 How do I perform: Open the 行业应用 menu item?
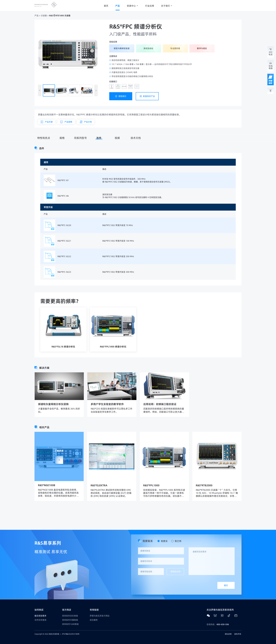coord(149,6)
